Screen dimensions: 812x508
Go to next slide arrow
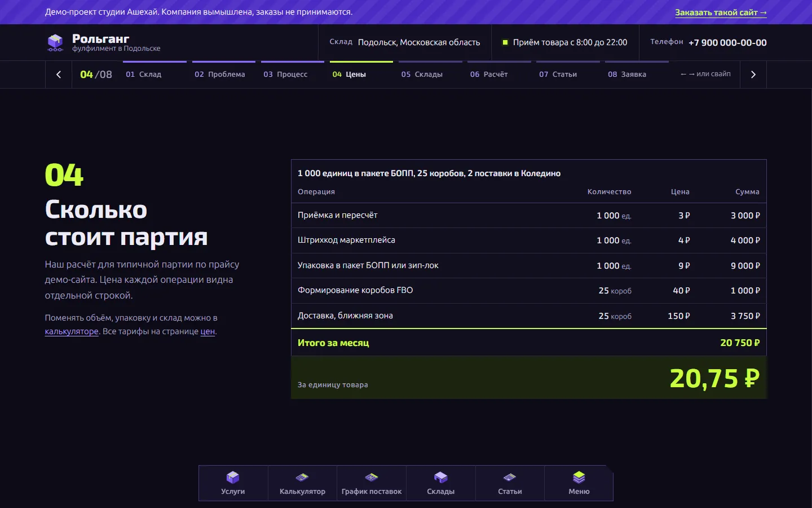click(x=753, y=75)
